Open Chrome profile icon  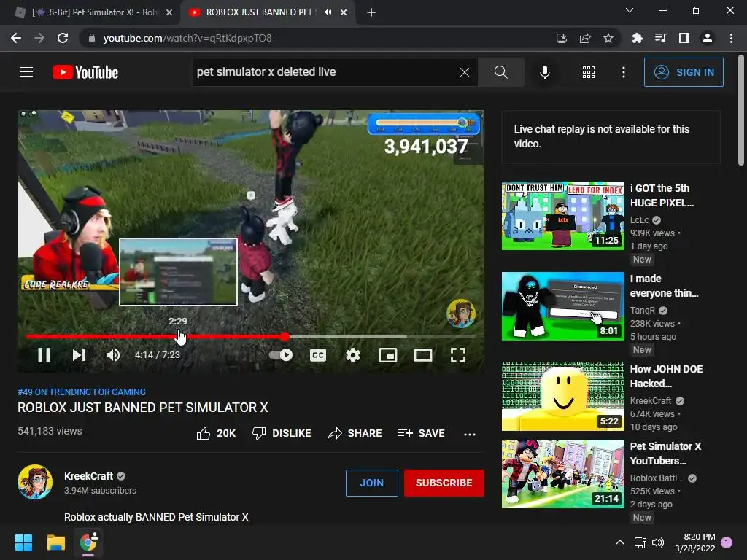[708, 38]
